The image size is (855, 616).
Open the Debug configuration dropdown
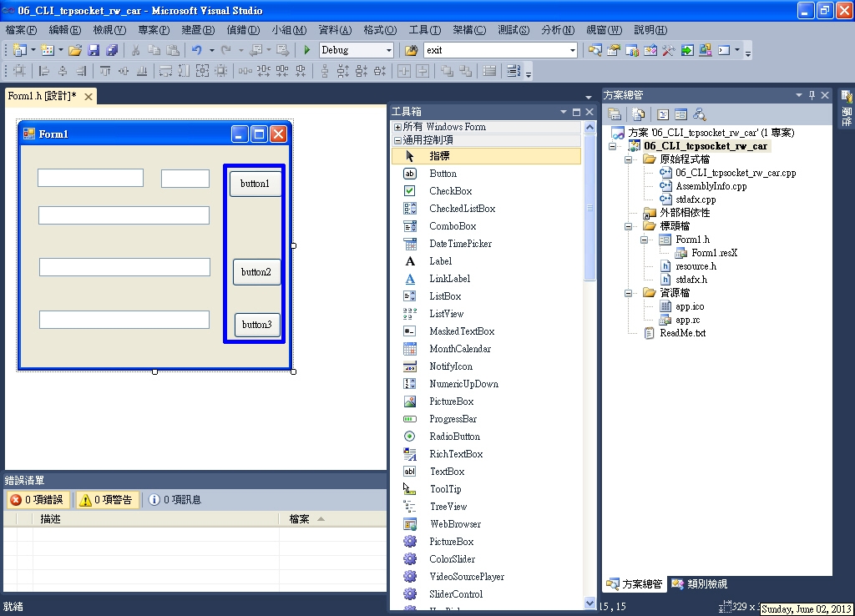(x=389, y=50)
